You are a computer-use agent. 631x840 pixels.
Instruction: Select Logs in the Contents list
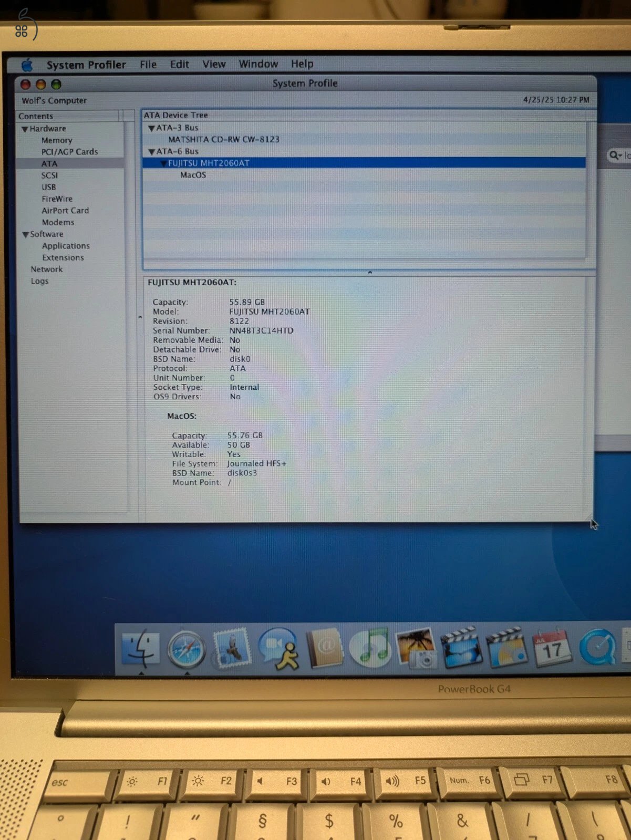[39, 281]
